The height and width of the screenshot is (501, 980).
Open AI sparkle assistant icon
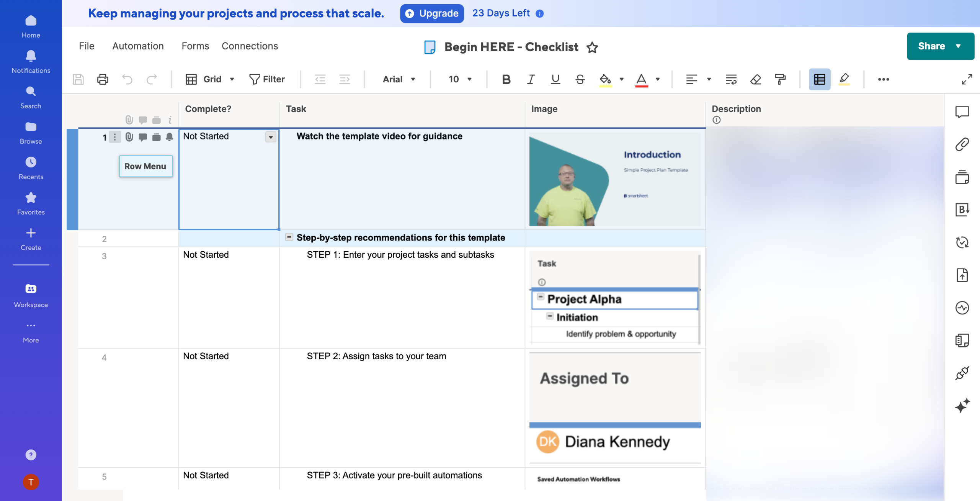tap(962, 405)
